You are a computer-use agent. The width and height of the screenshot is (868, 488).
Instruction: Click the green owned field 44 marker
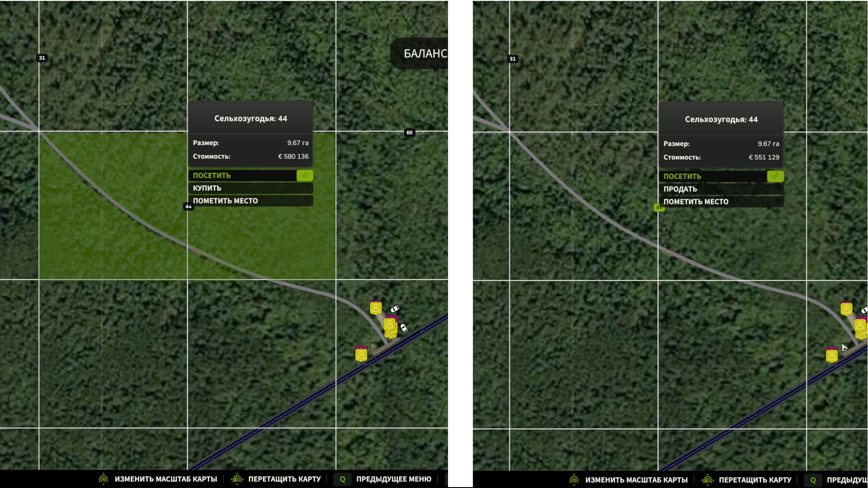(x=659, y=207)
